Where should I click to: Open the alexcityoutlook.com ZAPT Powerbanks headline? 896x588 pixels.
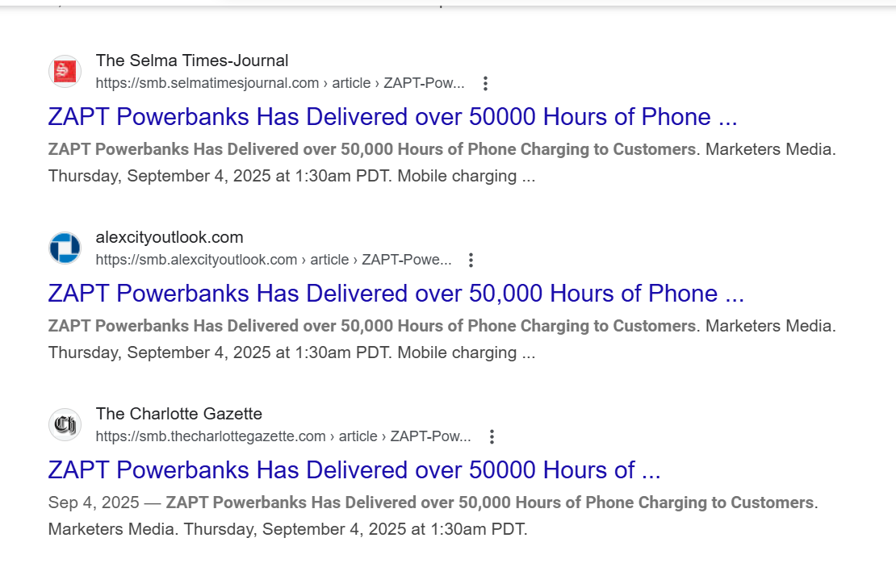tap(396, 294)
